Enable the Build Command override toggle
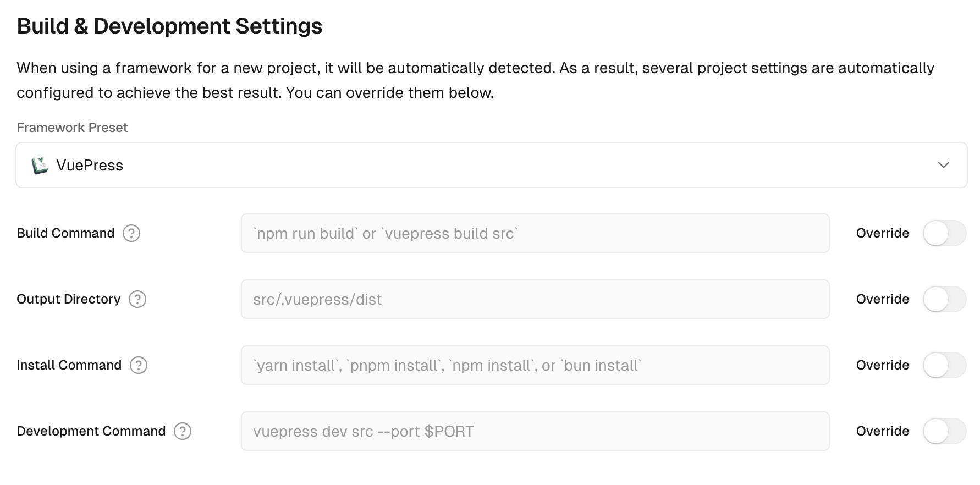The image size is (980, 485). click(944, 233)
